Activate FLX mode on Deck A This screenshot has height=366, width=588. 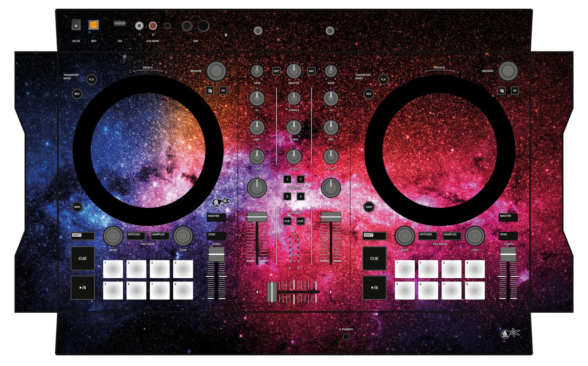click(90, 79)
